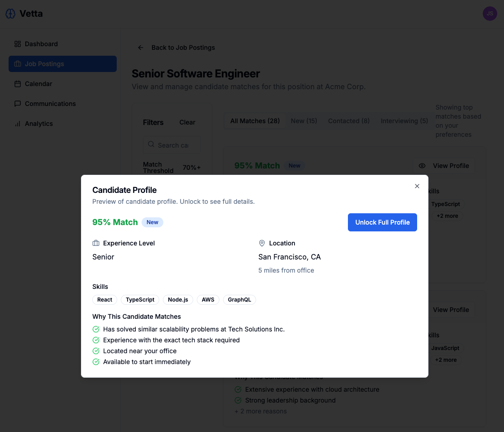Switch to the New (15) tab
This screenshot has width=504, height=432.
(304, 121)
